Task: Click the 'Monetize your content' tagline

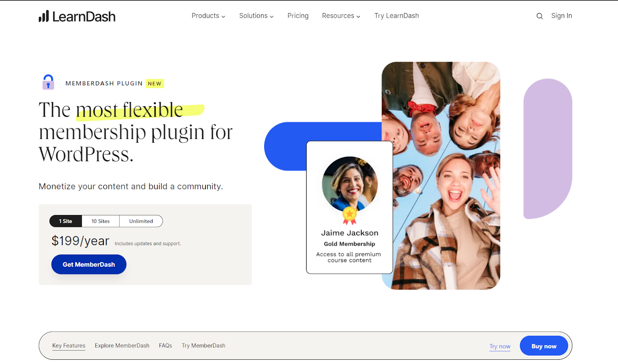Action: (x=131, y=186)
